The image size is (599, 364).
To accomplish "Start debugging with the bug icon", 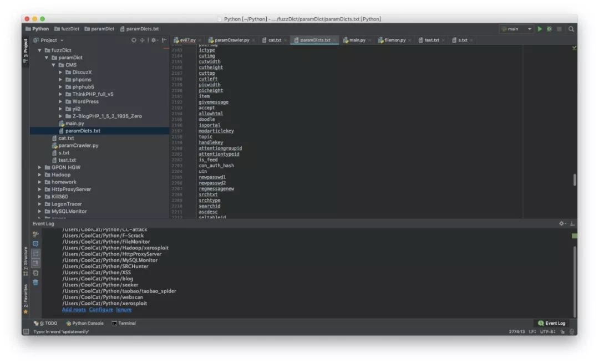I will tap(549, 29).
